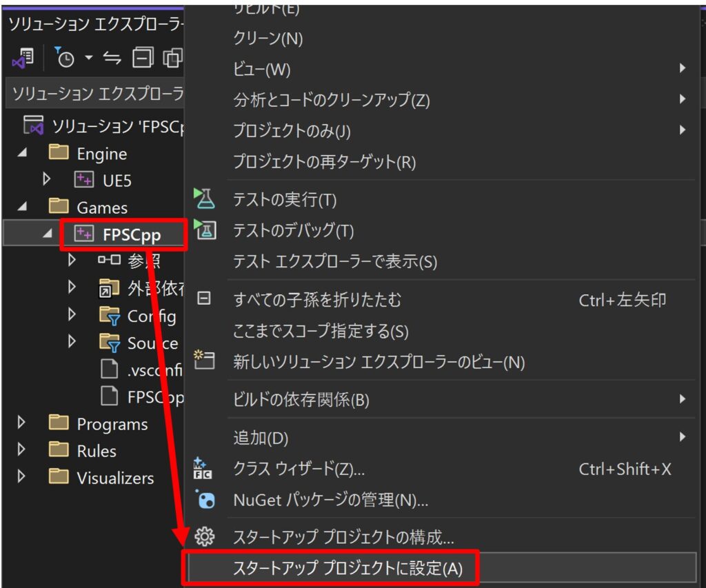Click the debug flask icon for テストのデバッグ(T)
Viewport: 706px width, 588px height.
[205, 229]
